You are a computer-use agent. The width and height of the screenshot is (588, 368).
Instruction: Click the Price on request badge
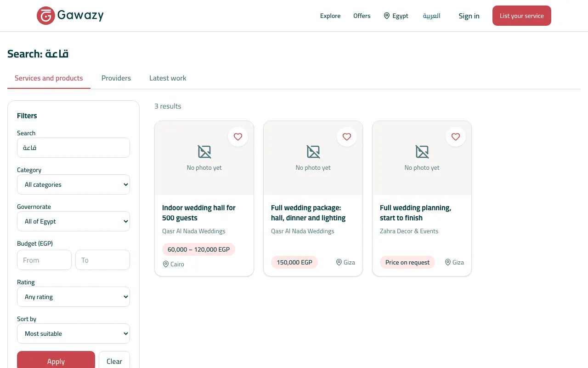407,262
